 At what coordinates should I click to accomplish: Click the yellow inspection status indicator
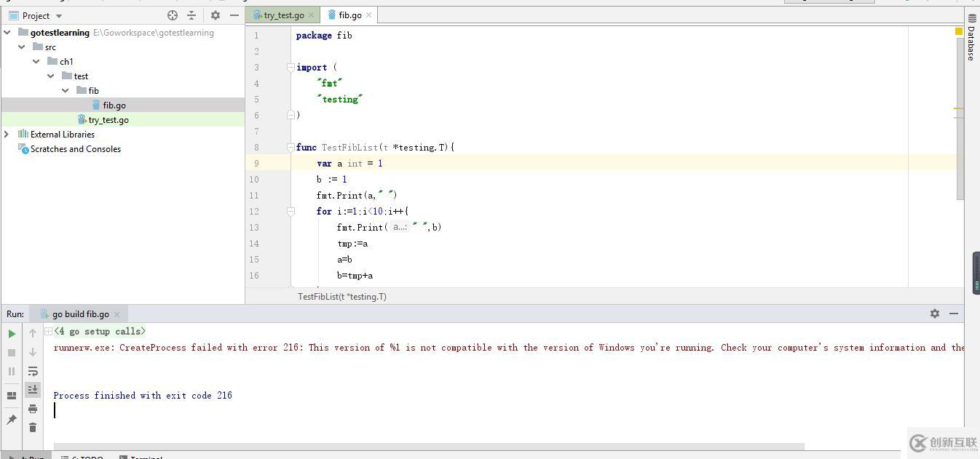pos(959,31)
